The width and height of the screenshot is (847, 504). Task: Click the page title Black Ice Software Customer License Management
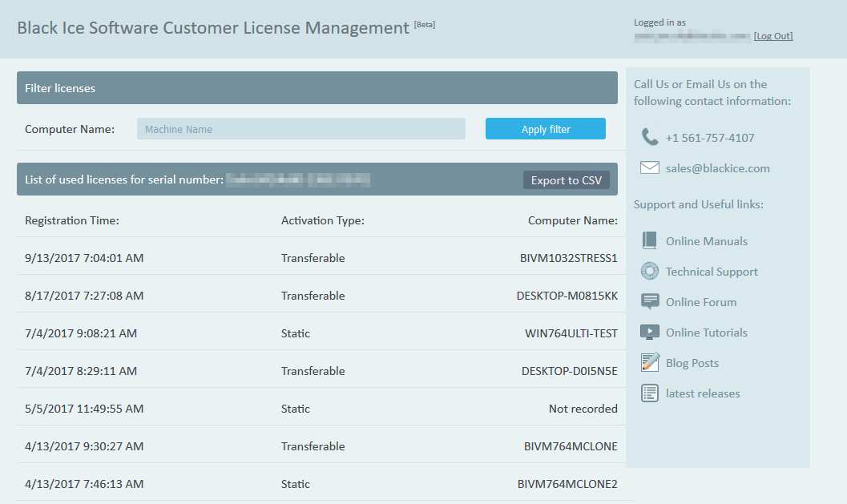213,27
